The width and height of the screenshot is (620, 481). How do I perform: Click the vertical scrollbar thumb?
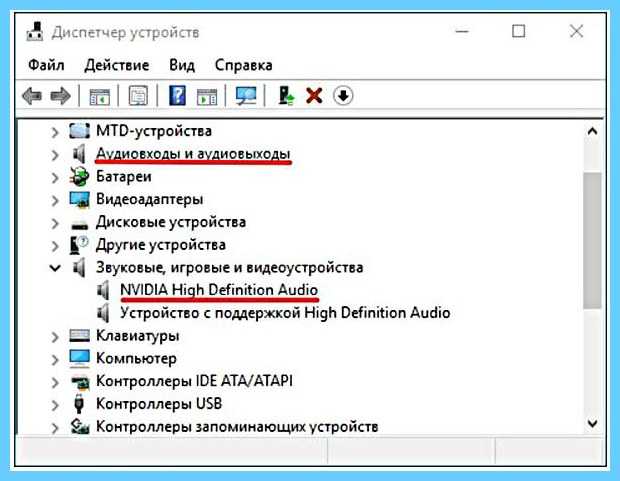pos(592,240)
